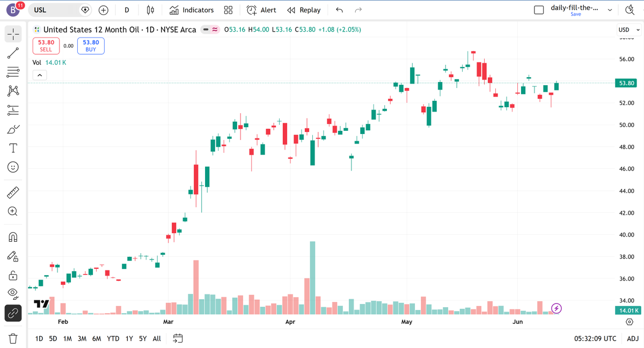Click the symbol status indicator icons
This screenshot has height=348, width=644.
210,29
